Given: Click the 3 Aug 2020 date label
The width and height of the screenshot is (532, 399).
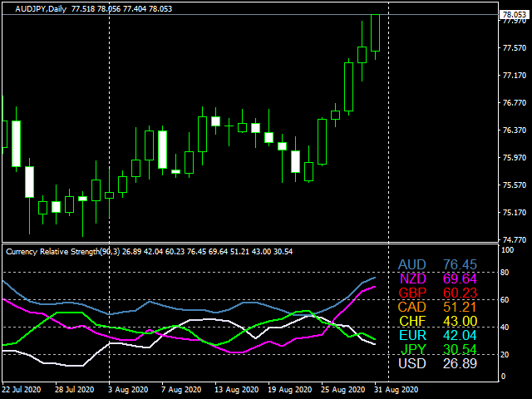Looking at the screenshot, I should click(x=128, y=390).
